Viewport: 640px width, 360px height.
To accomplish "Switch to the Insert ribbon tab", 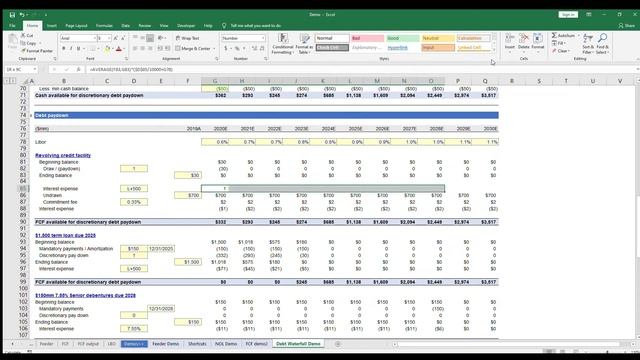I will [52, 26].
